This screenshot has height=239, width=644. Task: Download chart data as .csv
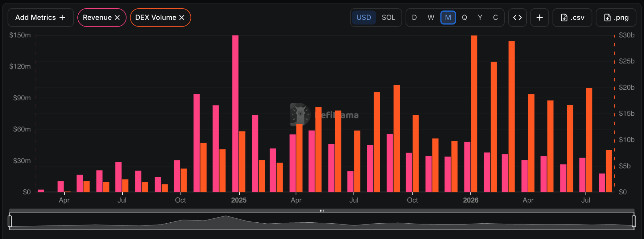tap(572, 18)
